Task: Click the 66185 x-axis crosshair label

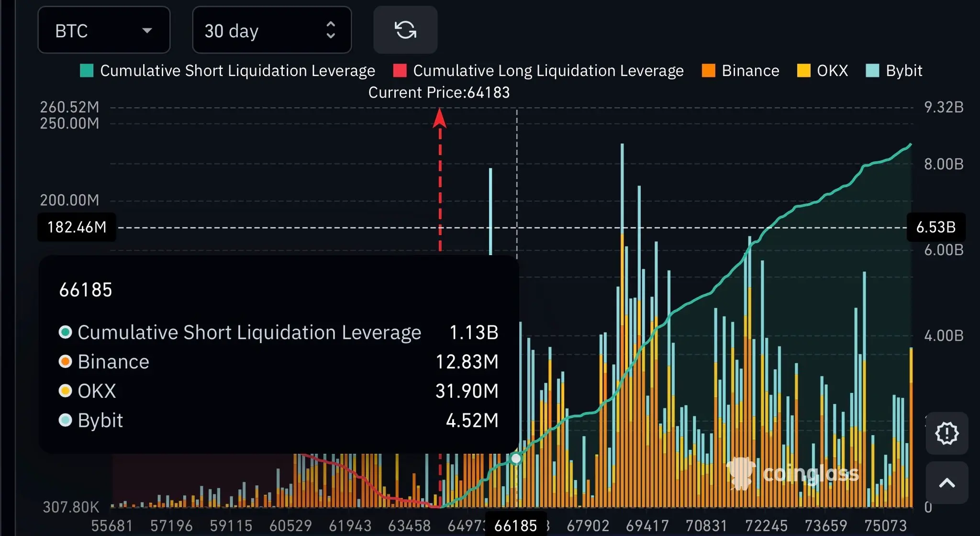Action: pyautogui.click(x=515, y=525)
